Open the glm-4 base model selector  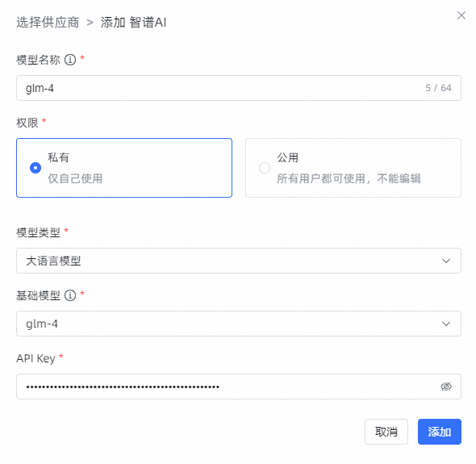pyautogui.click(x=239, y=324)
